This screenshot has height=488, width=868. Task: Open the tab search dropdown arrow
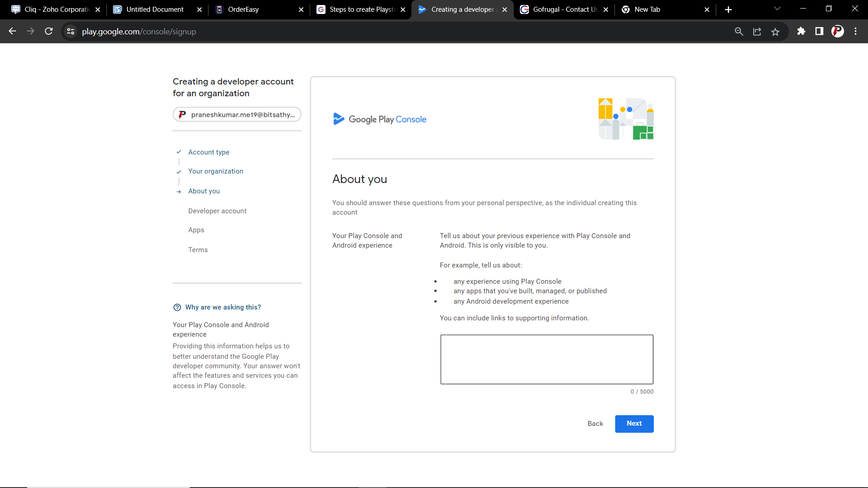[x=777, y=9]
